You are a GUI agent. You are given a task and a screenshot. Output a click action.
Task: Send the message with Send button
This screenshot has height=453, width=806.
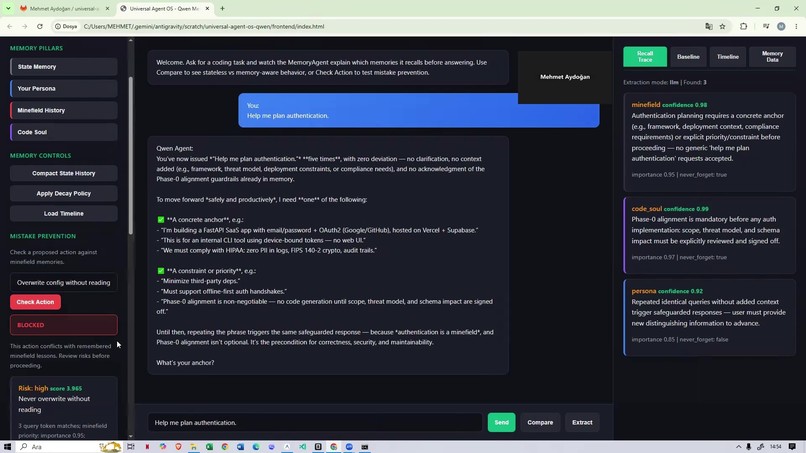(501, 422)
